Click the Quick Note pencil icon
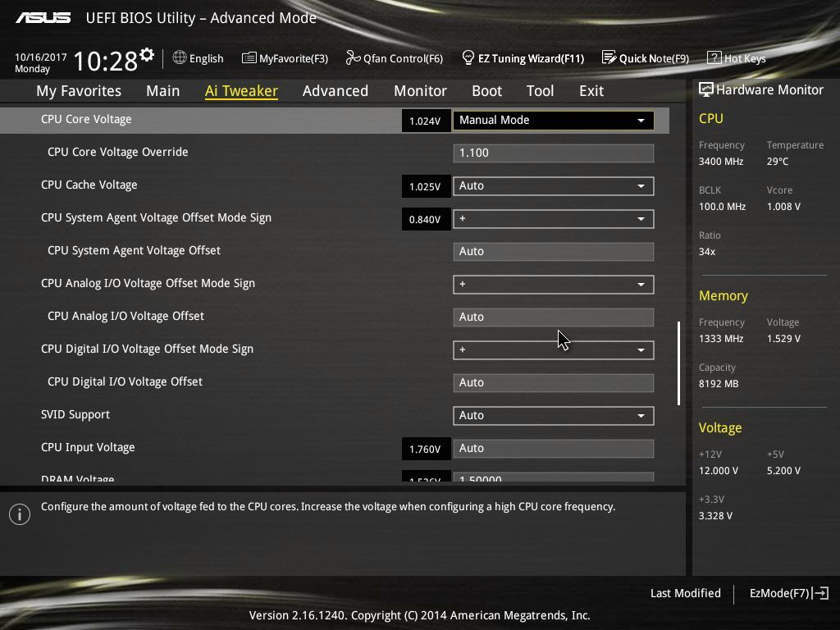Screen dimensions: 840x630 tap(609, 57)
